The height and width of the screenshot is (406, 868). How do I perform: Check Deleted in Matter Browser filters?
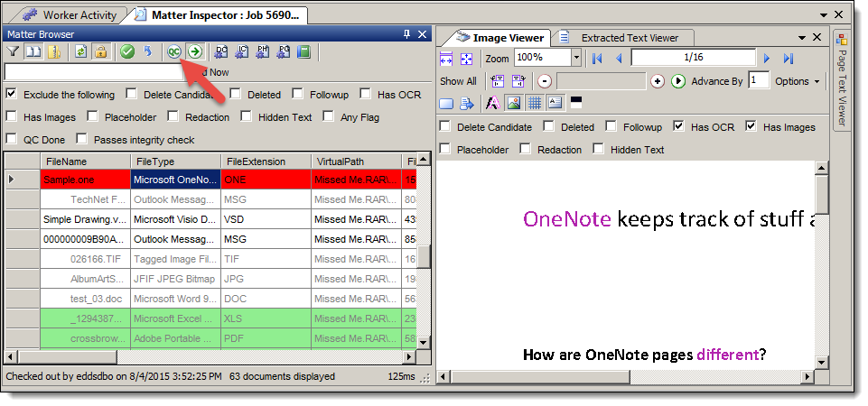(x=235, y=94)
